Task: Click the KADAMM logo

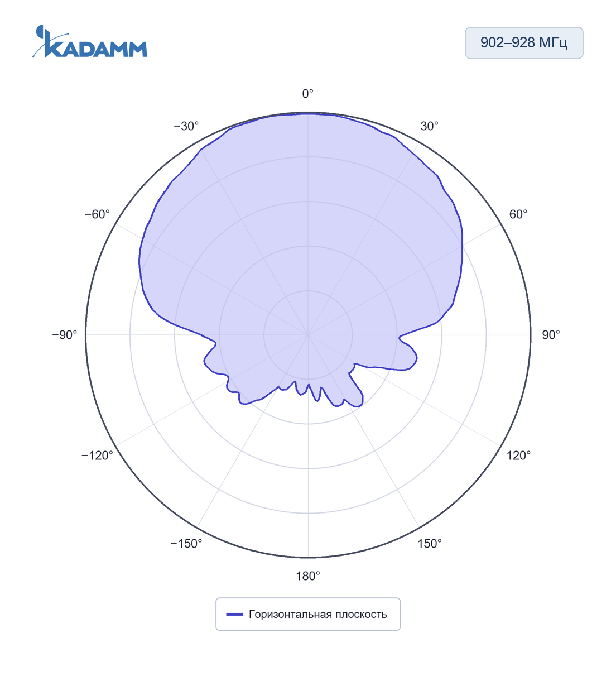Action: (90, 42)
